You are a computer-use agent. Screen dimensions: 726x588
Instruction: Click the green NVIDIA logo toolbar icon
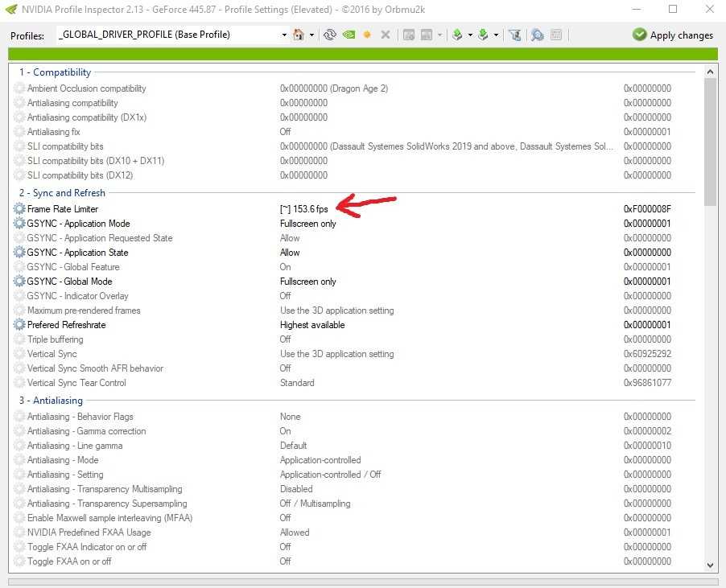[x=349, y=35]
